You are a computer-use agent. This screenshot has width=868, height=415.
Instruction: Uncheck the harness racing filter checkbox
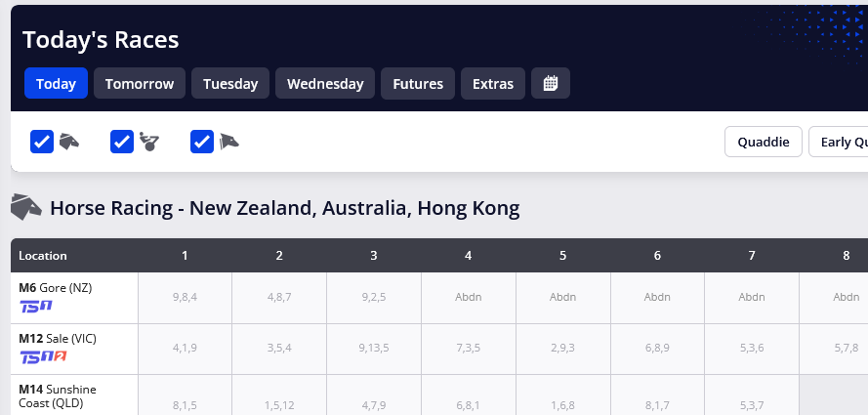(122, 142)
